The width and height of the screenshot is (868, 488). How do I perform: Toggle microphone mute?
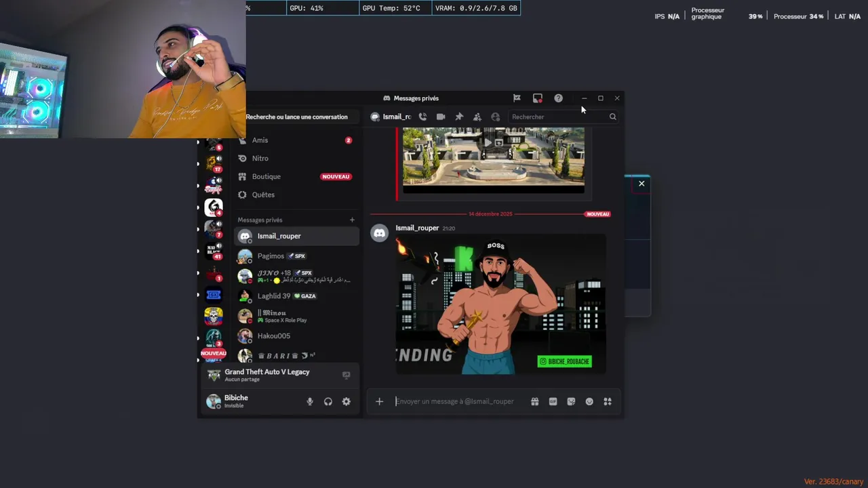click(x=310, y=401)
